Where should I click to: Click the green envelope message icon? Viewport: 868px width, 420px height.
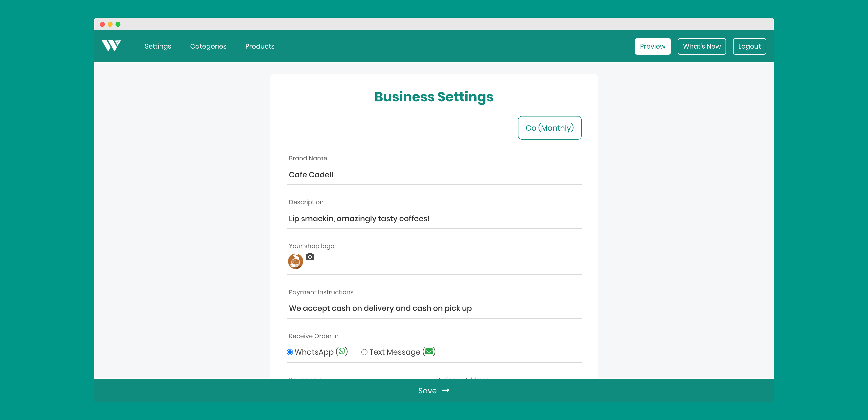click(x=429, y=351)
